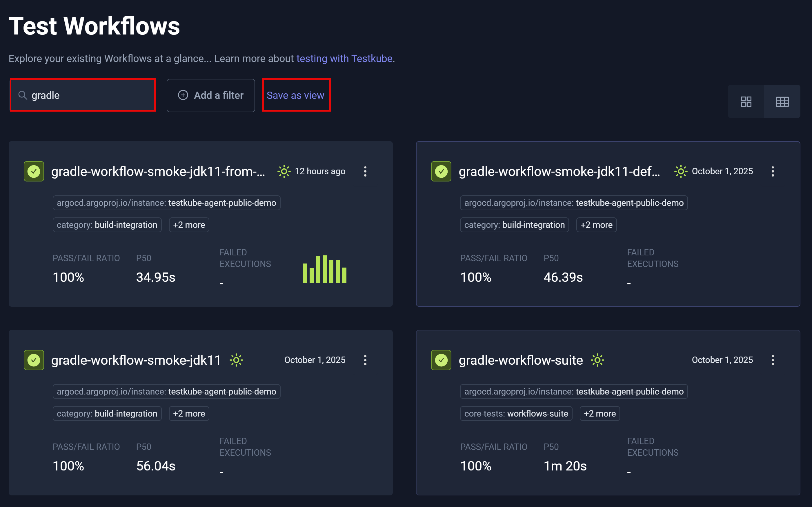The height and width of the screenshot is (507, 812).
Task: Expand +2 more labels on gradle-workflow-suite card
Action: coord(600,413)
